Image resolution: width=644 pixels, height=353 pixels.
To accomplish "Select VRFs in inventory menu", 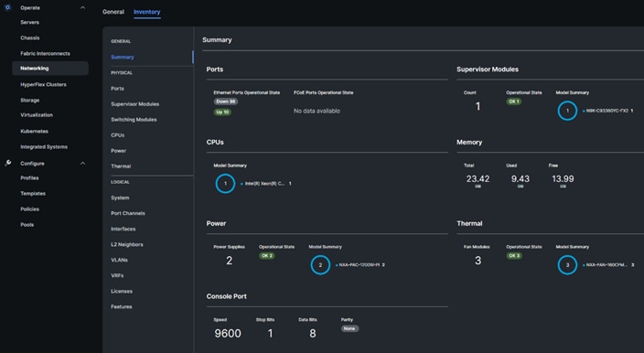I will [117, 275].
